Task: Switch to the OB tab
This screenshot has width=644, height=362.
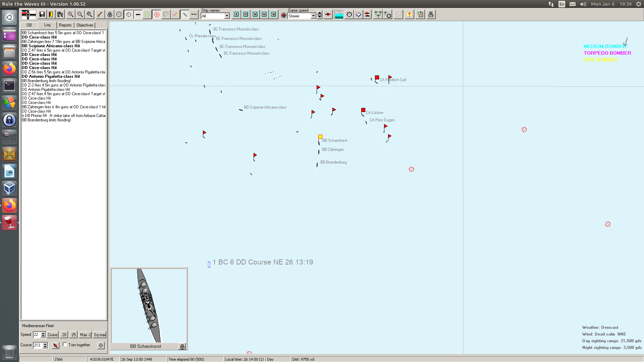Action: [x=29, y=25]
